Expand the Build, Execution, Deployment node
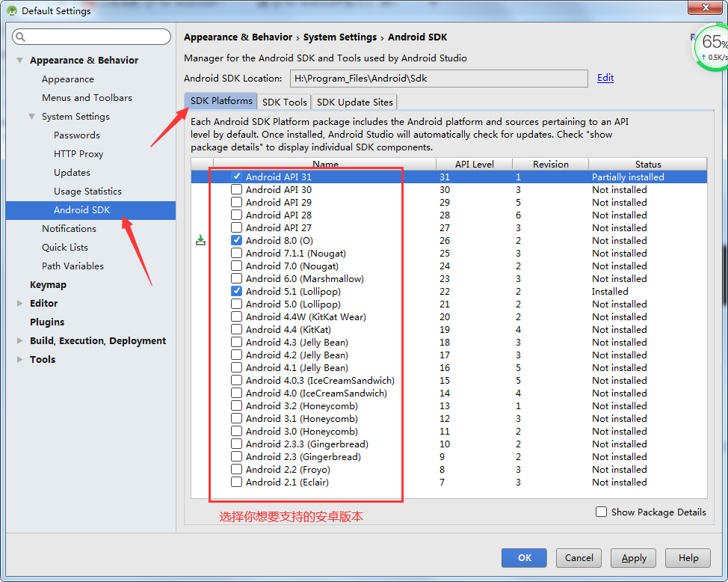 (19, 340)
